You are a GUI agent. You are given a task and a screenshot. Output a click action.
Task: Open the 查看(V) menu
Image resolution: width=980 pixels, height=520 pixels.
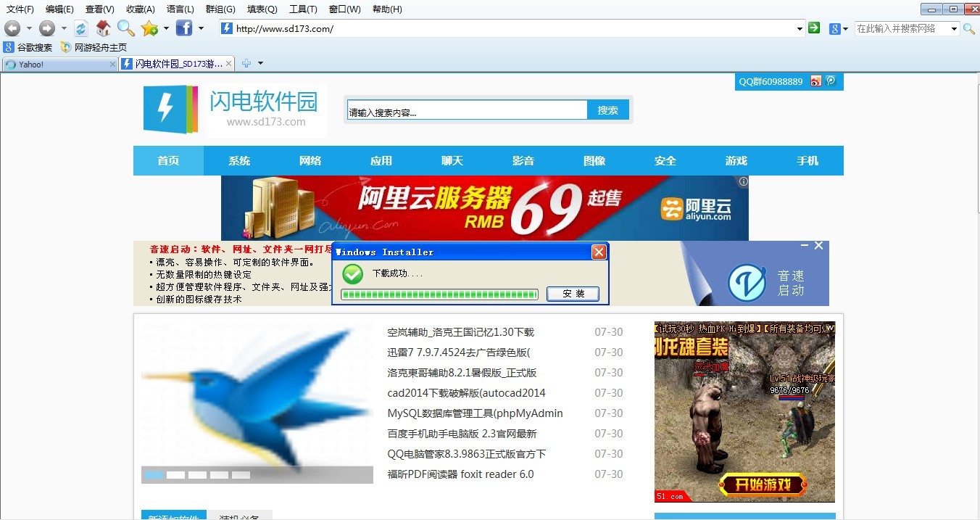point(100,9)
